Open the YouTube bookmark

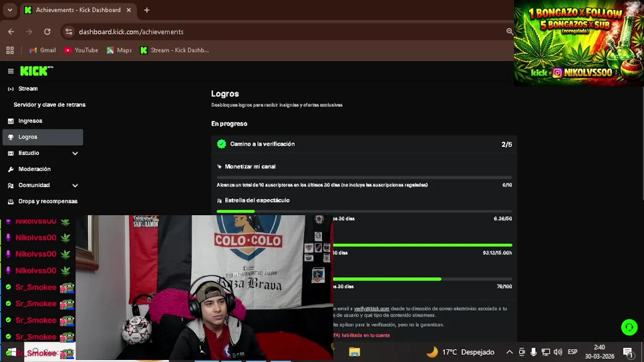click(81, 50)
